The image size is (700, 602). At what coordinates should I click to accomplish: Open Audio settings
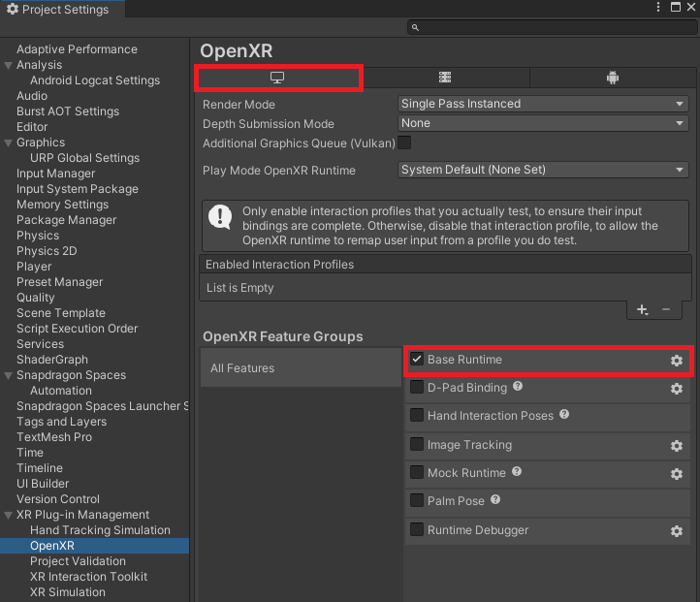32,96
